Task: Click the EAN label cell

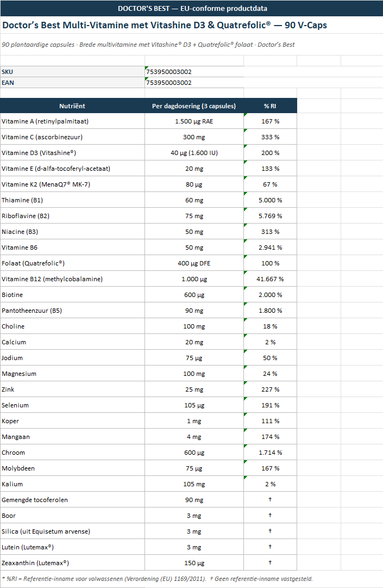Action: pyautogui.click(x=72, y=83)
